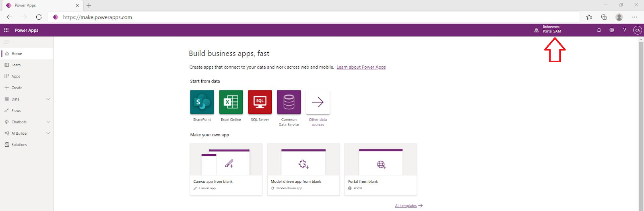Image resolution: width=644 pixels, height=211 pixels.
Task: Reload the page with refresh icon
Action: [39, 17]
